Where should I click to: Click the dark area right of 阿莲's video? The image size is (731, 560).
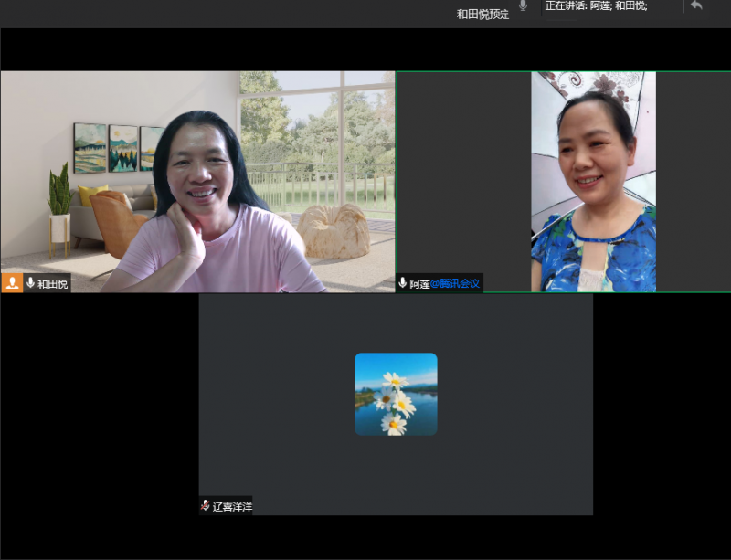pos(693,181)
